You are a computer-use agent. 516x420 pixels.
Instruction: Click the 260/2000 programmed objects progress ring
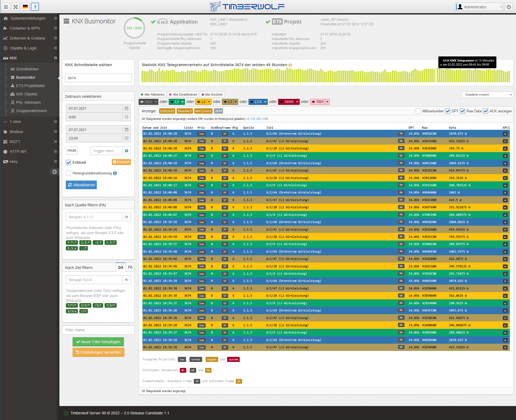pyautogui.click(x=134, y=28)
